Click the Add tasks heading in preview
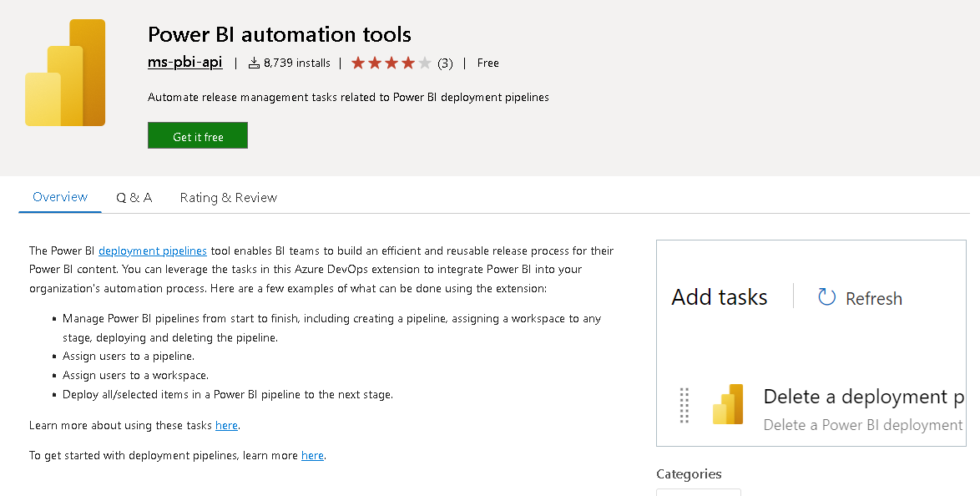 coord(719,297)
